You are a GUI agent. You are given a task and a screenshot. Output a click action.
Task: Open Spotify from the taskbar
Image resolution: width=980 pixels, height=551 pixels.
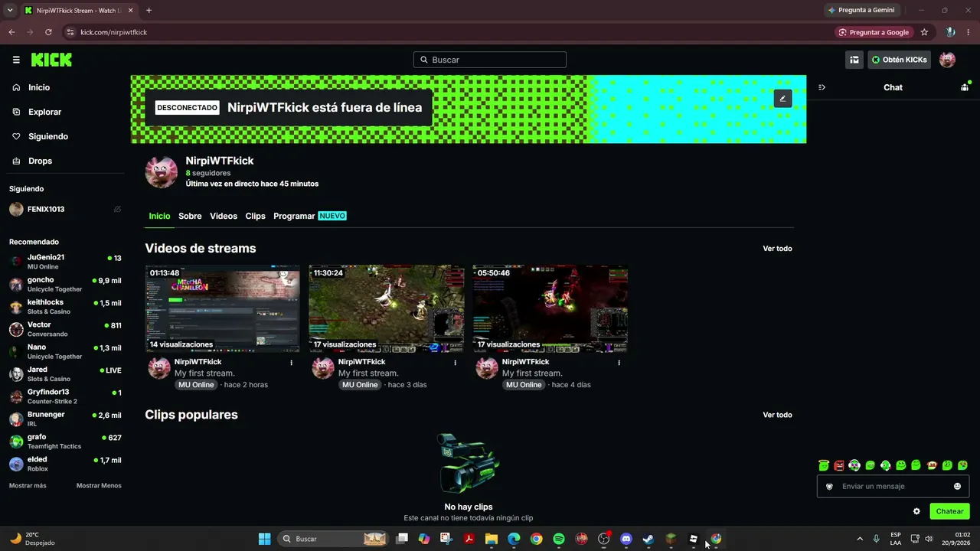559,539
